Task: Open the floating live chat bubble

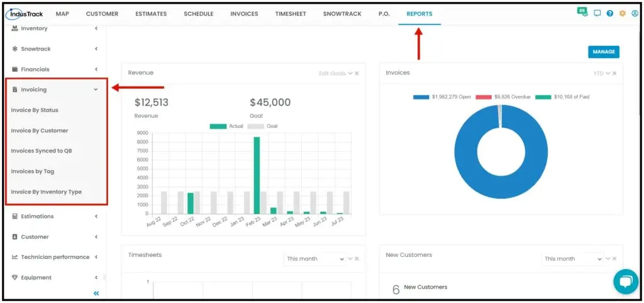Action: [626, 282]
